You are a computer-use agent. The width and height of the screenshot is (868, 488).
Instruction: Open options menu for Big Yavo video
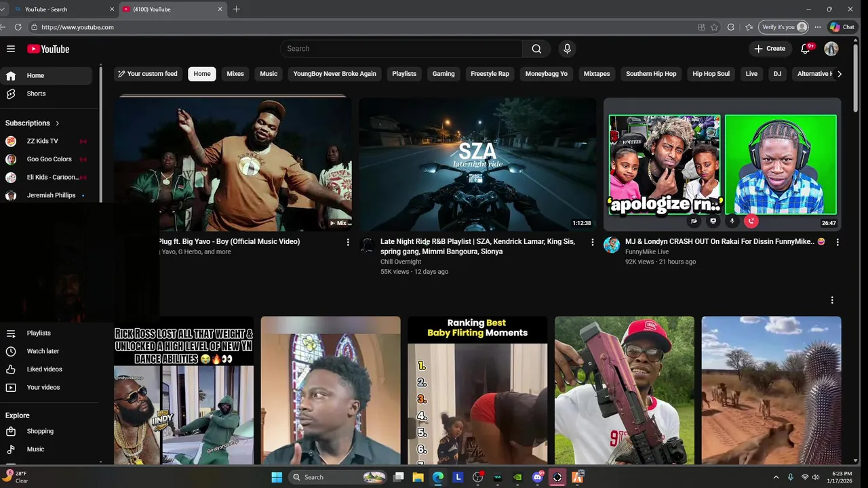pos(348,242)
